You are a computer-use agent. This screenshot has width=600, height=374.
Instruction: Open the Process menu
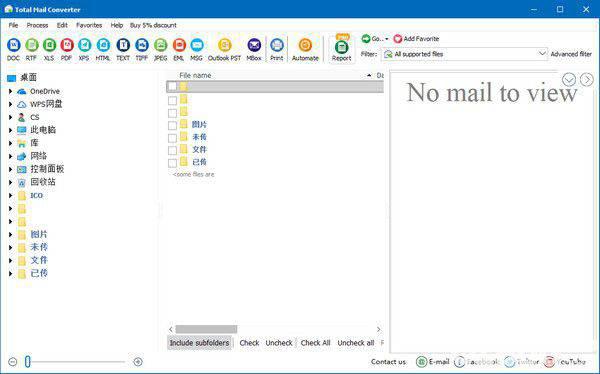pos(37,25)
